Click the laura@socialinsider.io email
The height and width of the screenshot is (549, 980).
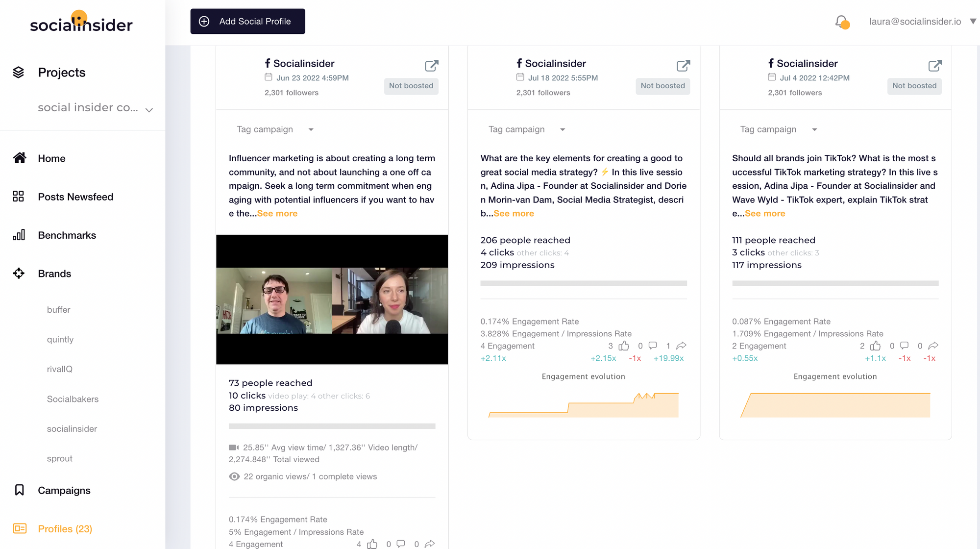[x=915, y=22]
